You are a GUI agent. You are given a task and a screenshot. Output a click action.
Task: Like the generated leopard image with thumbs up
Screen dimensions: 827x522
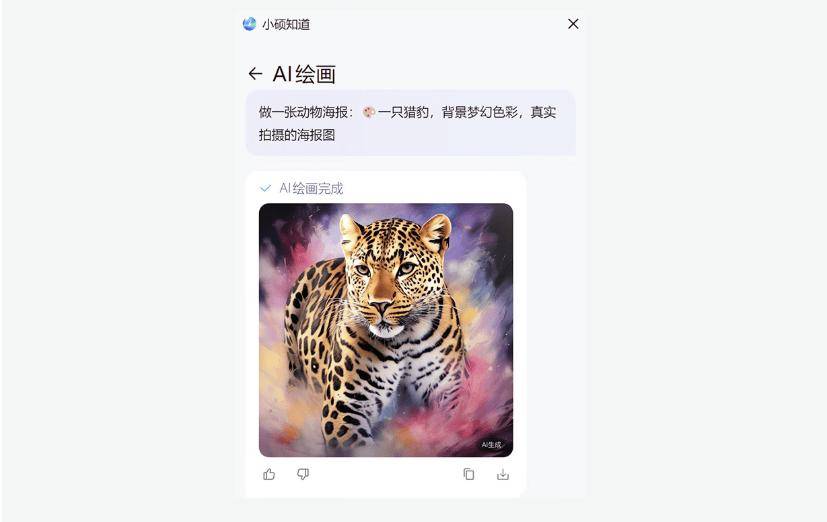[269, 474]
